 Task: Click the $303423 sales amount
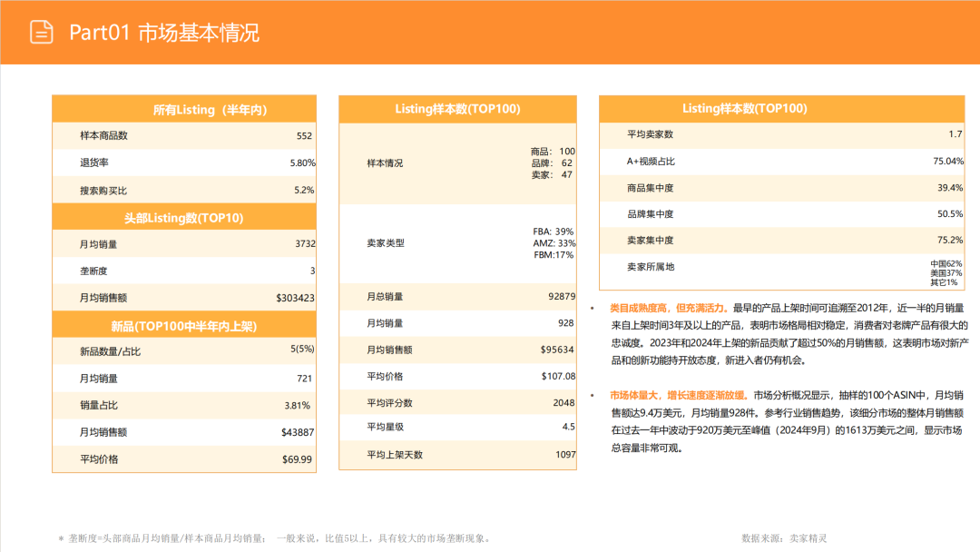295,298
